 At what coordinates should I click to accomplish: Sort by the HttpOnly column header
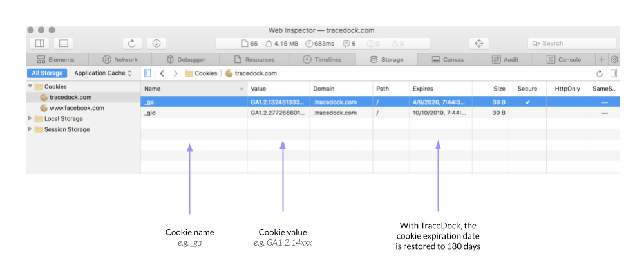[567, 89]
